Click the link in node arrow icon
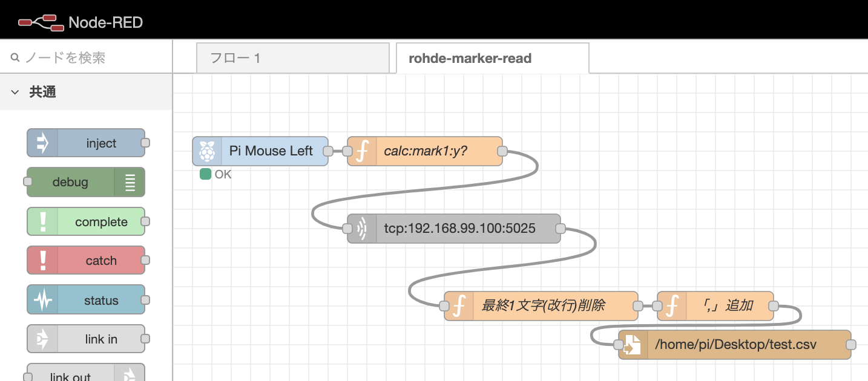Screen dimensions: 868x381 [x=42, y=339]
